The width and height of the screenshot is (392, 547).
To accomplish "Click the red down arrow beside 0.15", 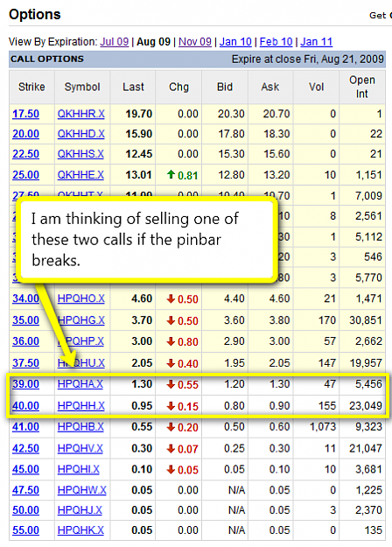I will (171, 406).
